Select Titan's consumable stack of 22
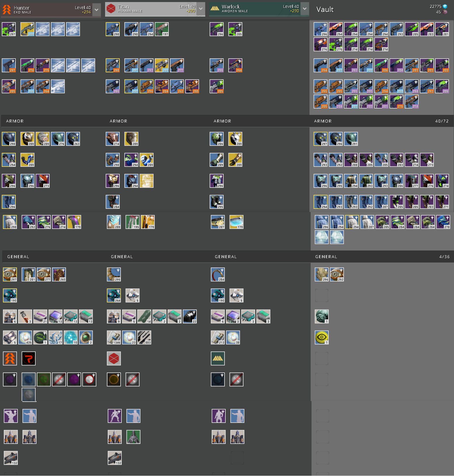This screenshot has height=476, width=454. tap(190, 316)
